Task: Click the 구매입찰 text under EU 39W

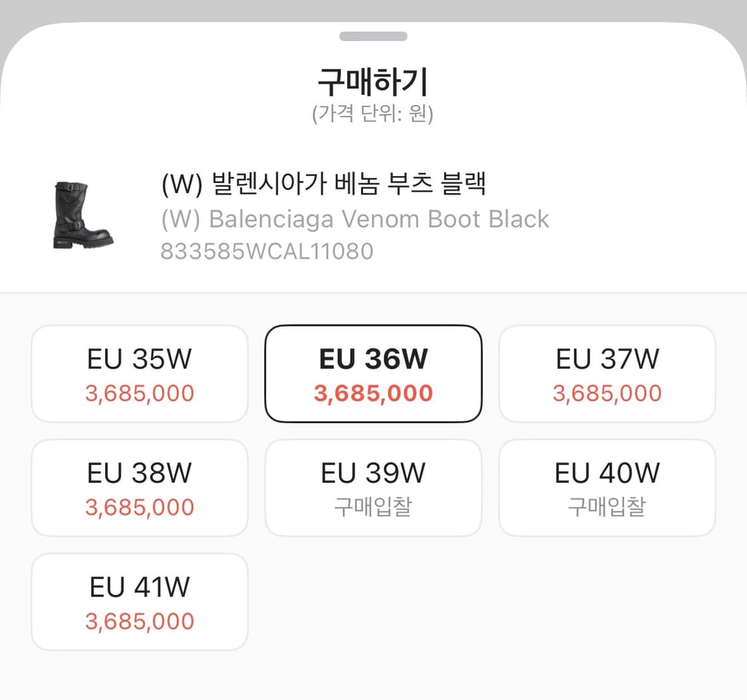Action: (373, 505)
